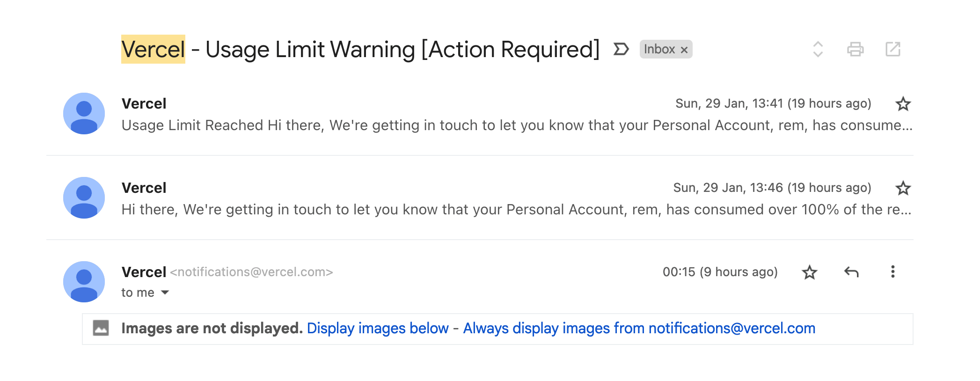
Task: Toggle expand/collapse all messages arrows
Action: (x=818, y=49)
